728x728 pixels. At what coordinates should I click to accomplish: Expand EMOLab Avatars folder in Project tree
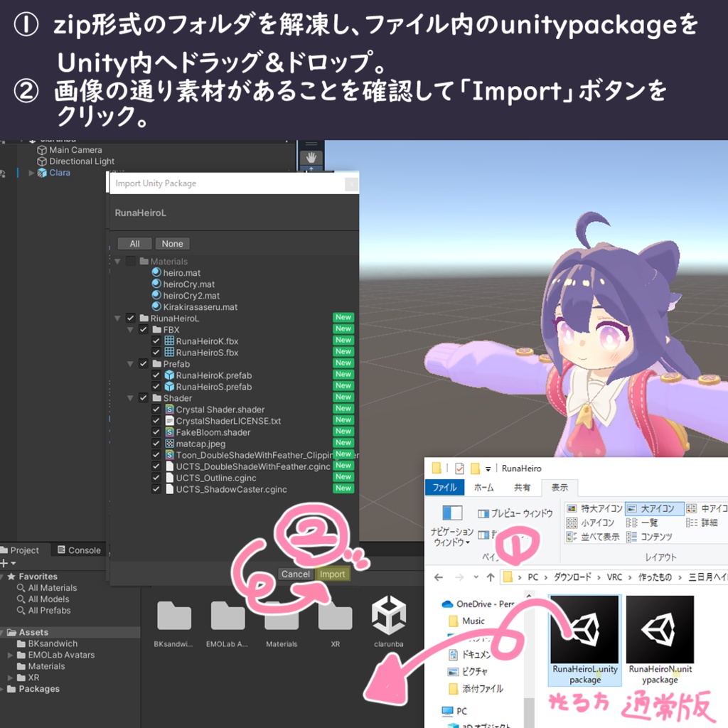10,655
